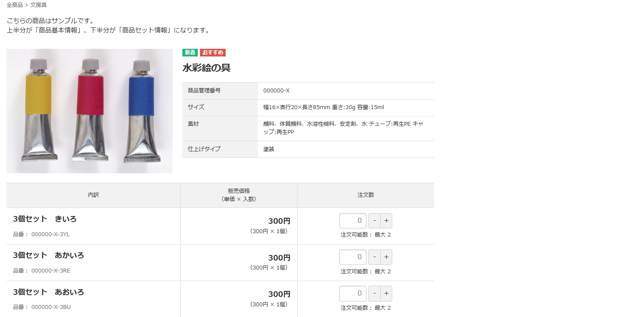
Task: Click 3個セット あかいろ item name
Action: point(48,255)
